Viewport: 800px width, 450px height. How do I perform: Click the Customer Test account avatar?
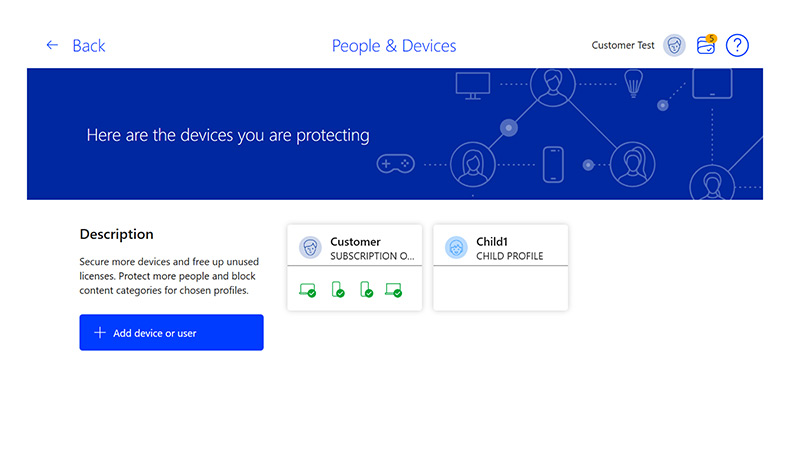pos(675,46)
